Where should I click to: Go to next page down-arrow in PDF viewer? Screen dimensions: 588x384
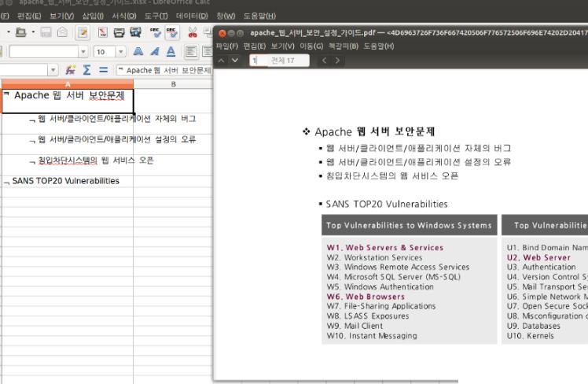coord(235,61)
